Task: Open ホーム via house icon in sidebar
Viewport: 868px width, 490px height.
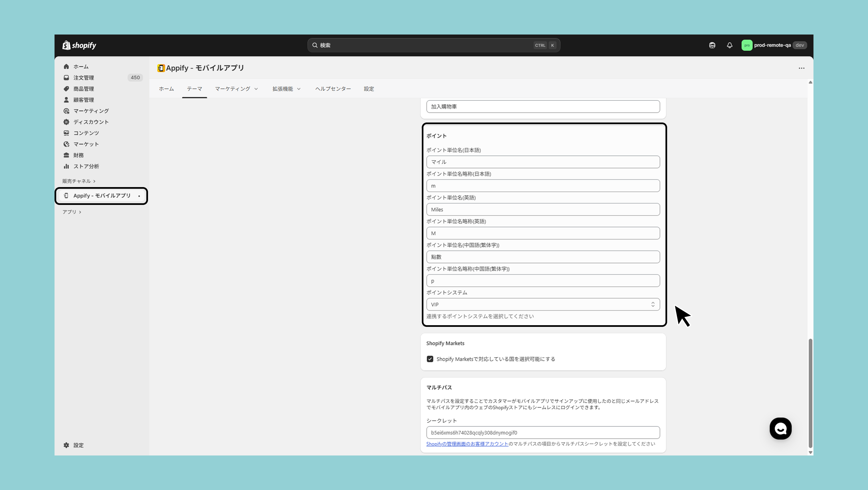Action: (x=66, y=67)
